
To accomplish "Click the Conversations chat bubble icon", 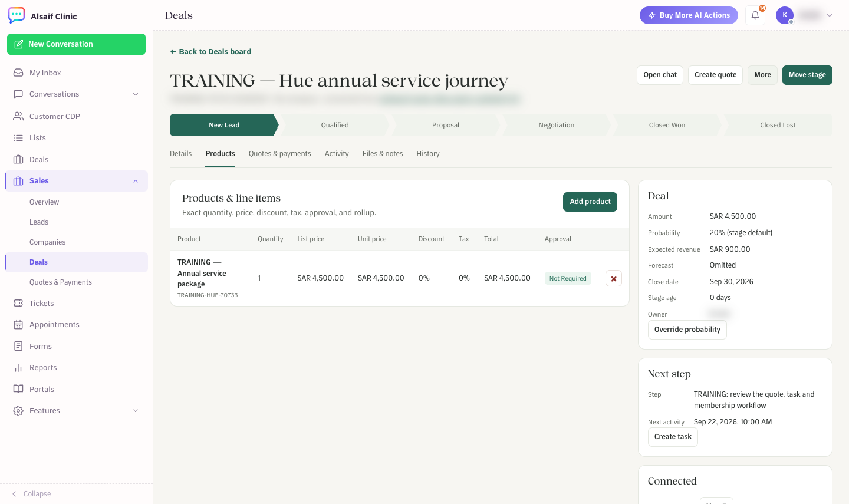I will (x=18, y=94).
